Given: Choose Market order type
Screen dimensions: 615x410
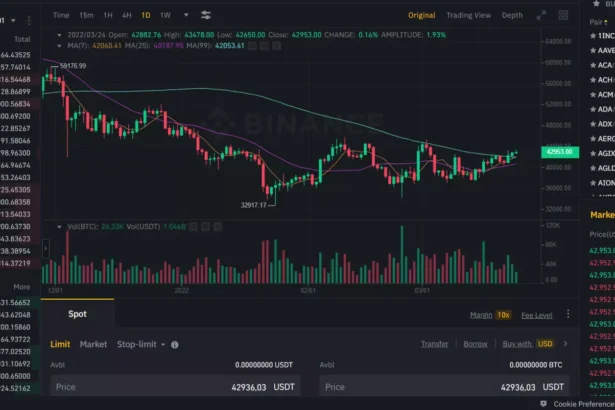Looking at the screenshot, I should pyautogui.click(x=93, y=344).
